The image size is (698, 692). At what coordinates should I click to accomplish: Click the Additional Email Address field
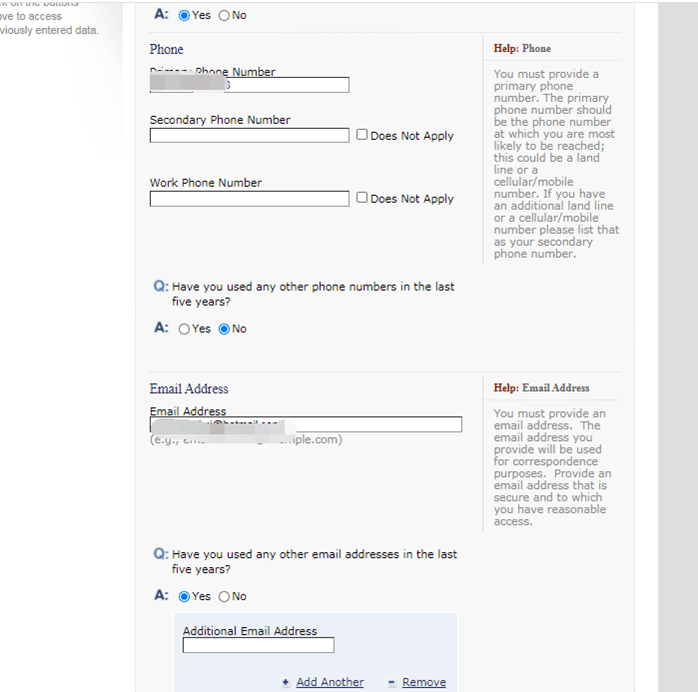tap(258, 645)
